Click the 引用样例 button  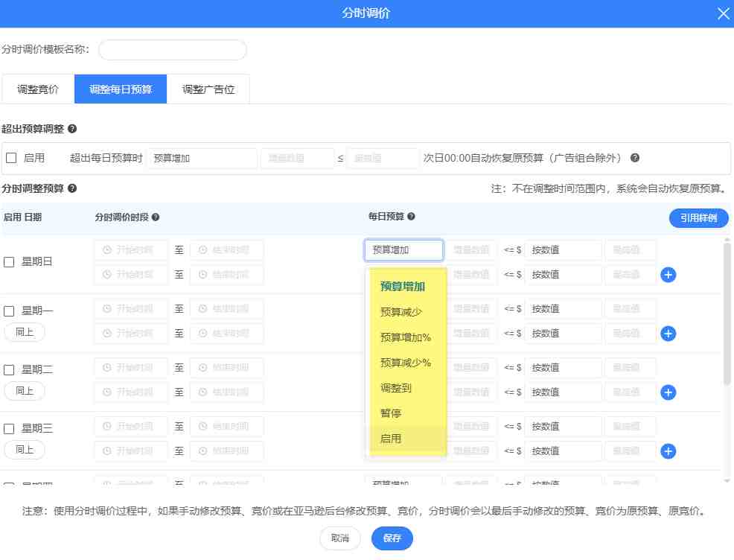coord(698,218)
